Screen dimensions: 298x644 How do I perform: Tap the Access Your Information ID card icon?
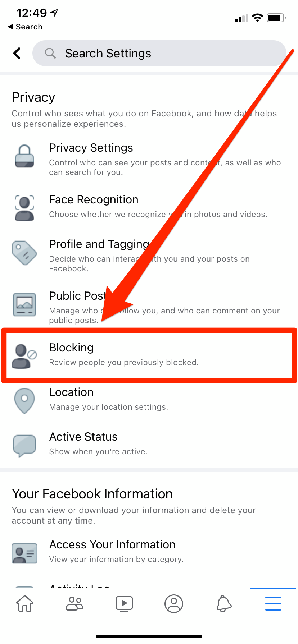(24, 553)
